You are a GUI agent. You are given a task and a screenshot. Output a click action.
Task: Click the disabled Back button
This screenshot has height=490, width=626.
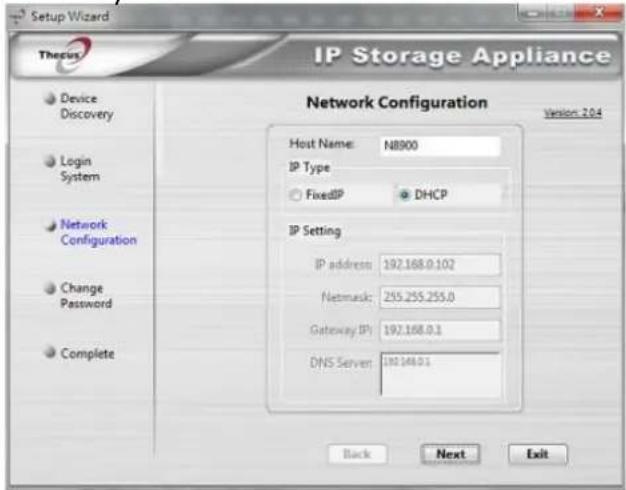[357, 454]
